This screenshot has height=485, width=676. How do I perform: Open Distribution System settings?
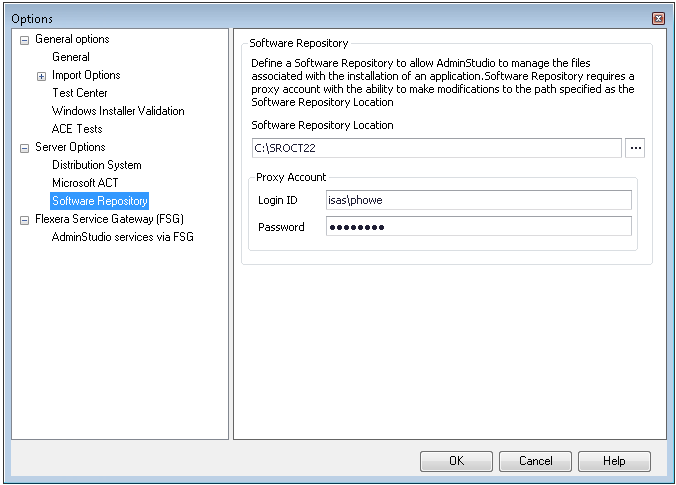pyautogui.click(x=96, y=165)
